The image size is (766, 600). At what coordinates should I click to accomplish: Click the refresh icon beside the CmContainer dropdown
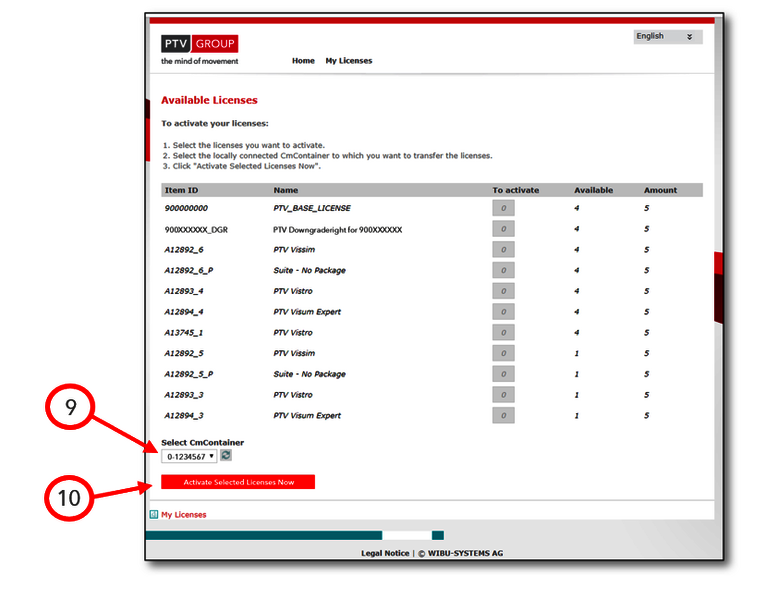coord(227,456)
